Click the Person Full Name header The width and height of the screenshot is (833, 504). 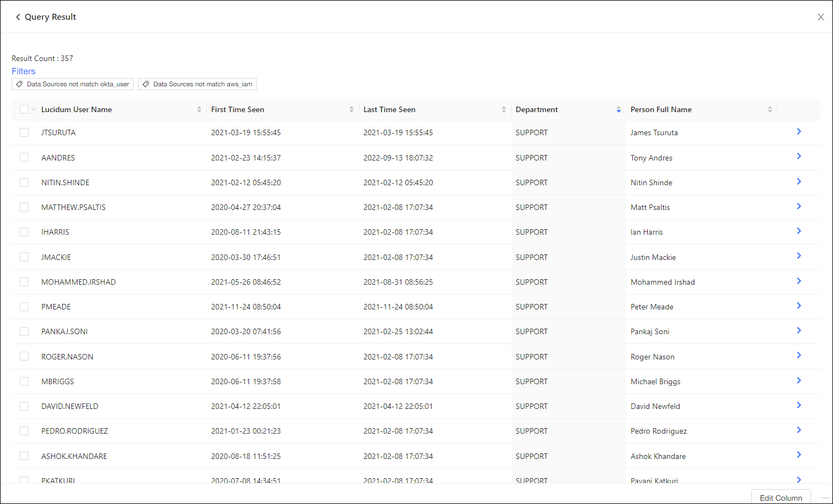(661, 109)
